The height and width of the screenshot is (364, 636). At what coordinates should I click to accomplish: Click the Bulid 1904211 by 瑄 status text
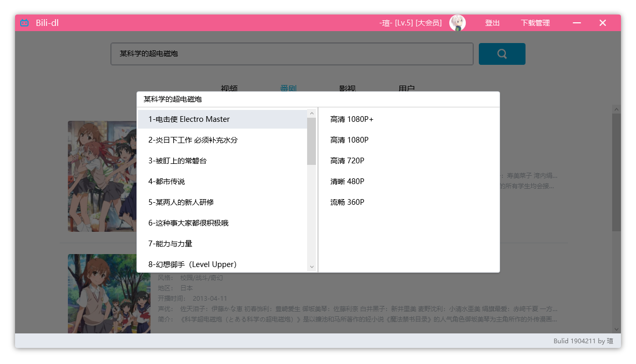[583, 341]
